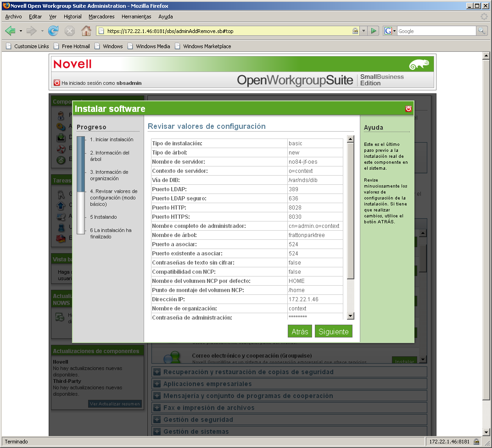
Task: Click the server name value no84-jf-oes
Action: (x=303, y=162)
